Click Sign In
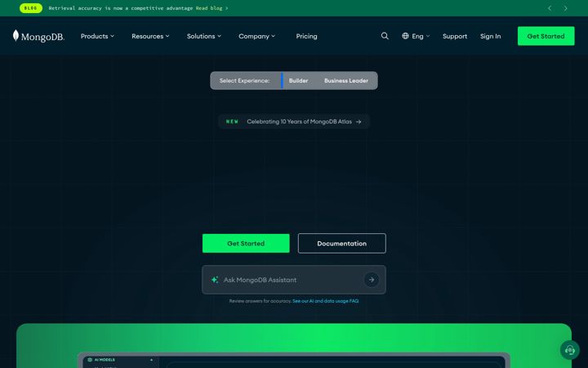588x368 pixels. (491, 37)
